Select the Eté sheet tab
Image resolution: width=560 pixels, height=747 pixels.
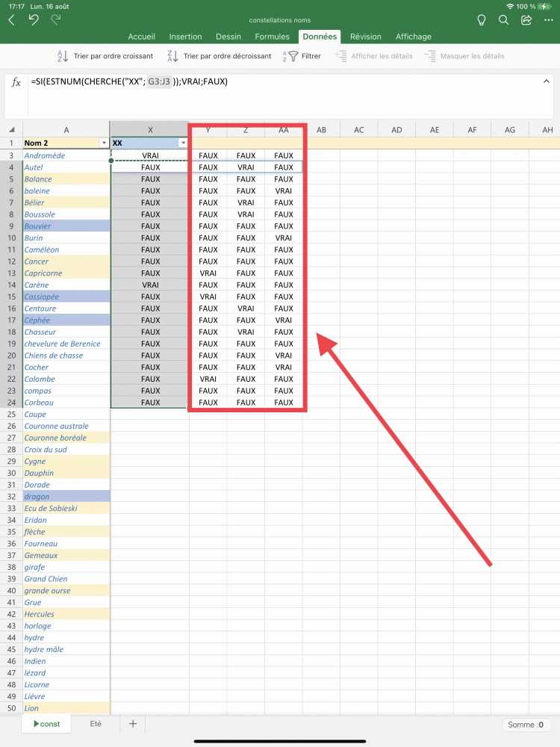tap(95, 724)
